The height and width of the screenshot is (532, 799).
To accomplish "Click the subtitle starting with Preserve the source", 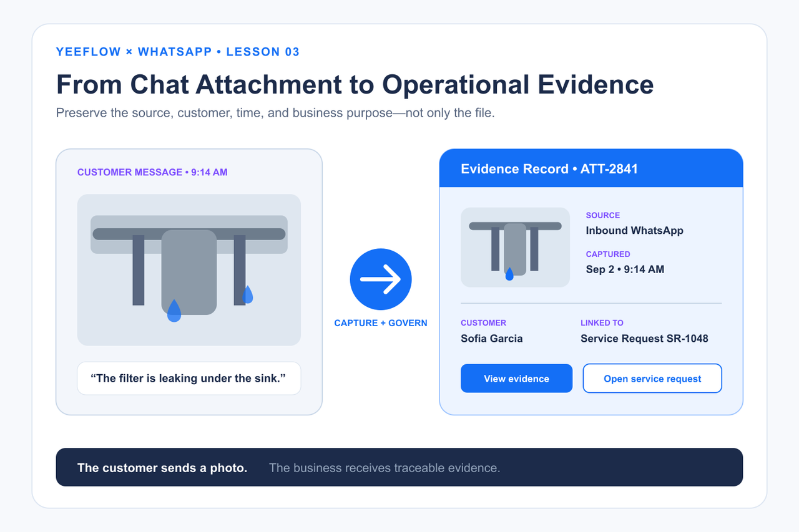I will click(275, 114).
